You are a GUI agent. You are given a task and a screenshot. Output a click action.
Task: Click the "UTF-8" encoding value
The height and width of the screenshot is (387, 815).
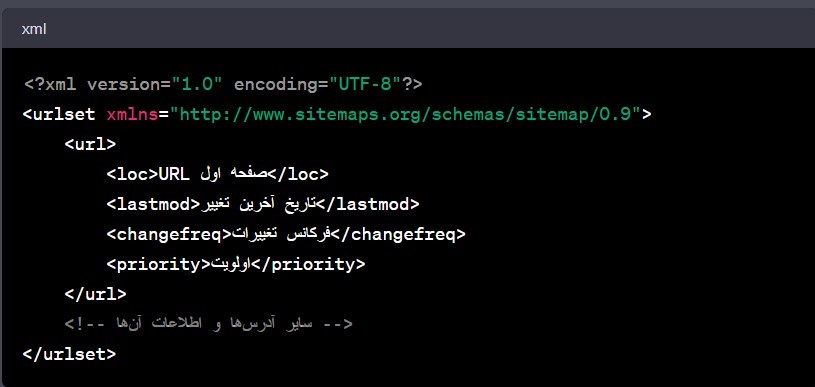click(364, 84)
